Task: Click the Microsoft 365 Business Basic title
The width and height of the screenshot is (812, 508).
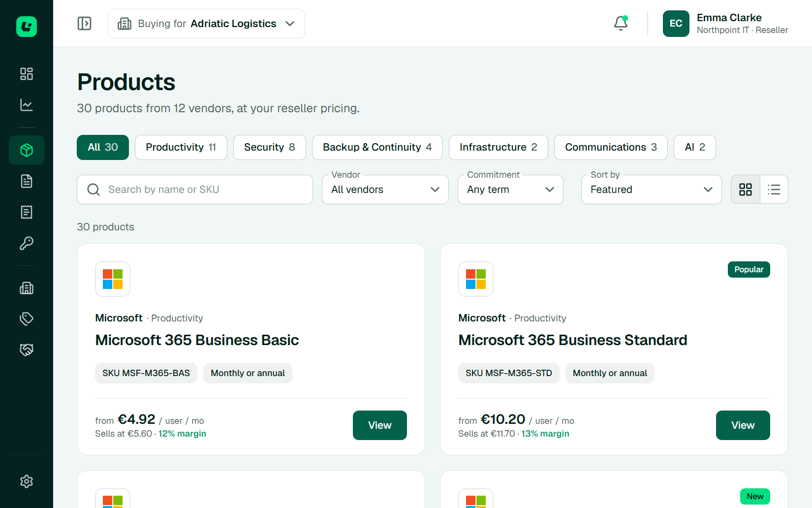Action: 197,340
